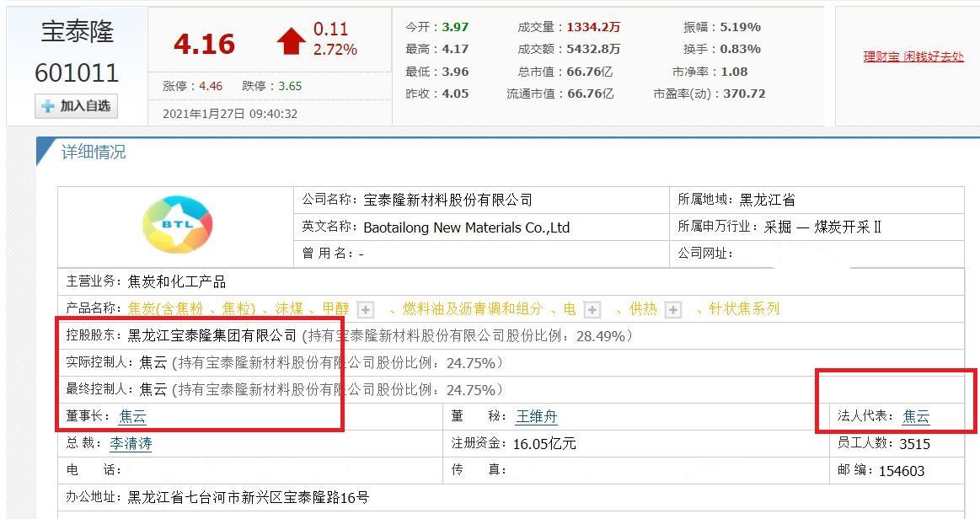Click the red up arrow price indicator
This screenshot has width=980, height=519.
pyautogui.click(x=292, y=40)
